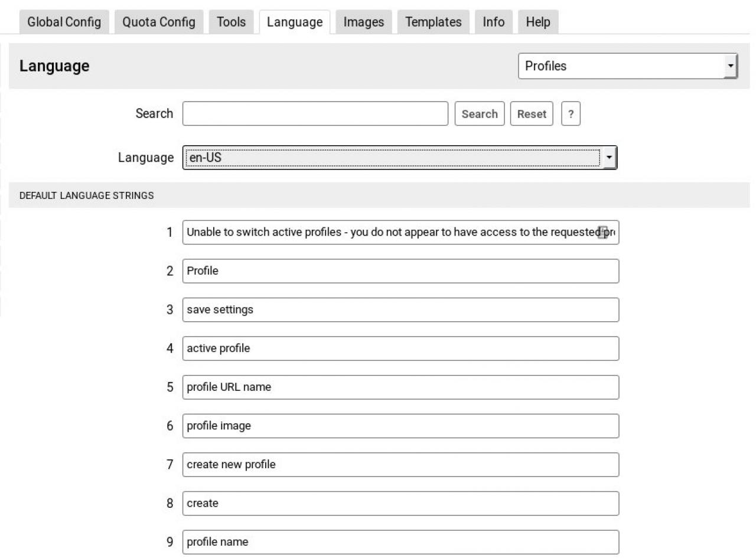
Task: Click the Reset button
Action: click(531, 114)
